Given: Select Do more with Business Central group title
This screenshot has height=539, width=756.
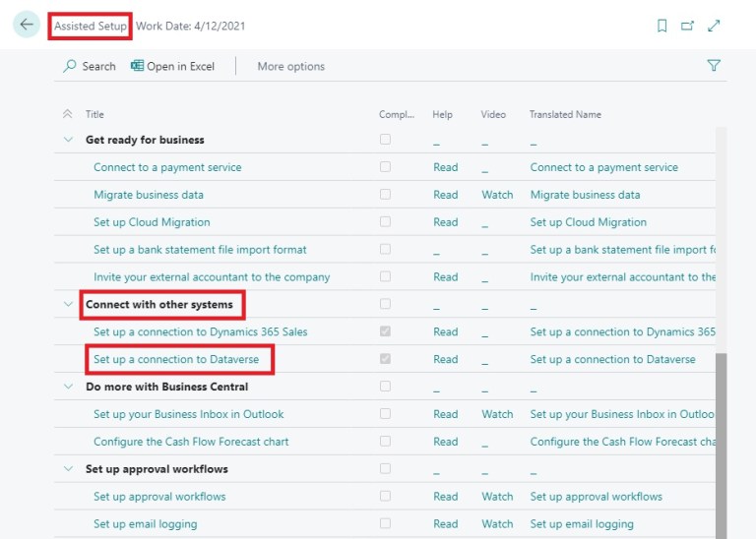Looking at the screenshot, I should tap(166, 387).
